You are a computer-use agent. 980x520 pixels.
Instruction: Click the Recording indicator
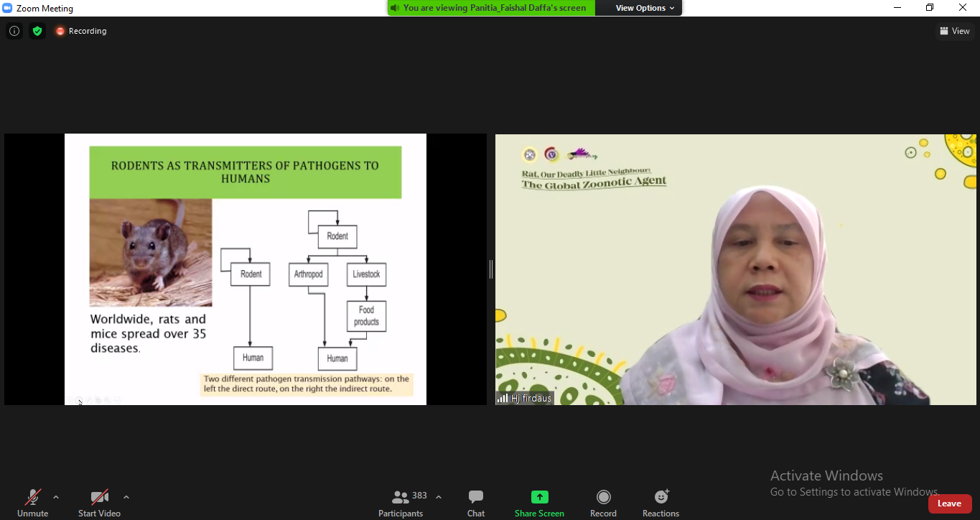click(x=81, y=31)
